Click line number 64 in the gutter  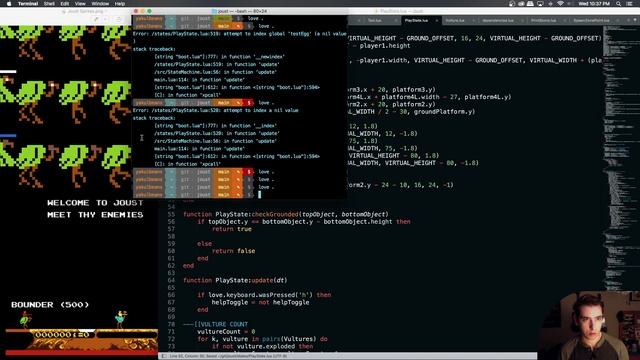(x=171, y=280)
